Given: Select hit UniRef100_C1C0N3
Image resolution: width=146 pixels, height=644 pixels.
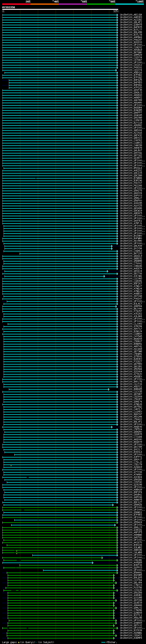Looking at the screenshot, I should [x=131, y=279].
